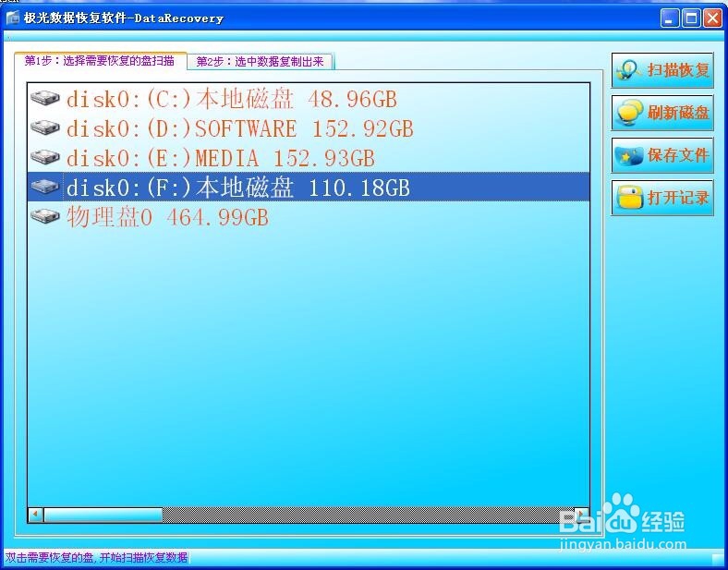The image size is (728, 570).
Task: Click the globe icon on 刷新磁盘 button
Action: (x=629, y=113)
